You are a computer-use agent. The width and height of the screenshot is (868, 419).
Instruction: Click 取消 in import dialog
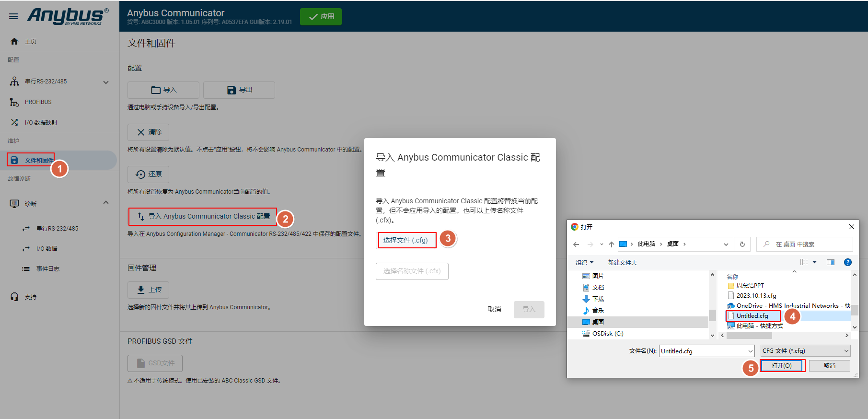coord(495,310)
